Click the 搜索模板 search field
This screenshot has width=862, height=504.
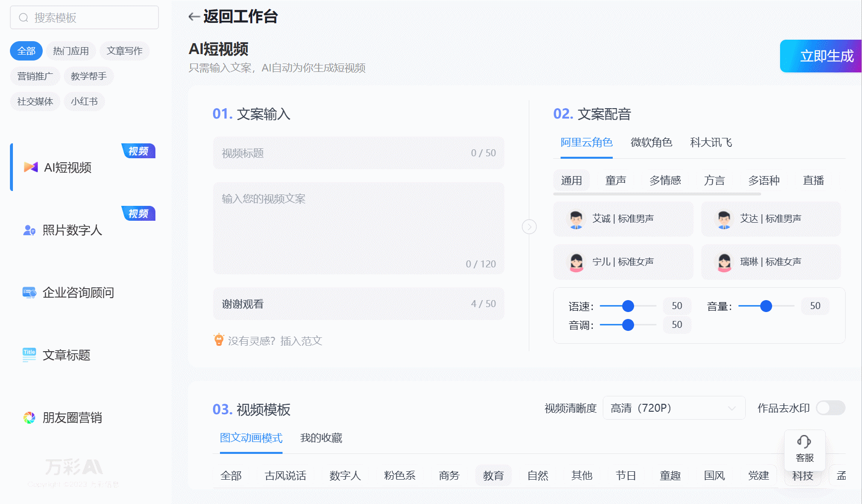pos(84,18)
